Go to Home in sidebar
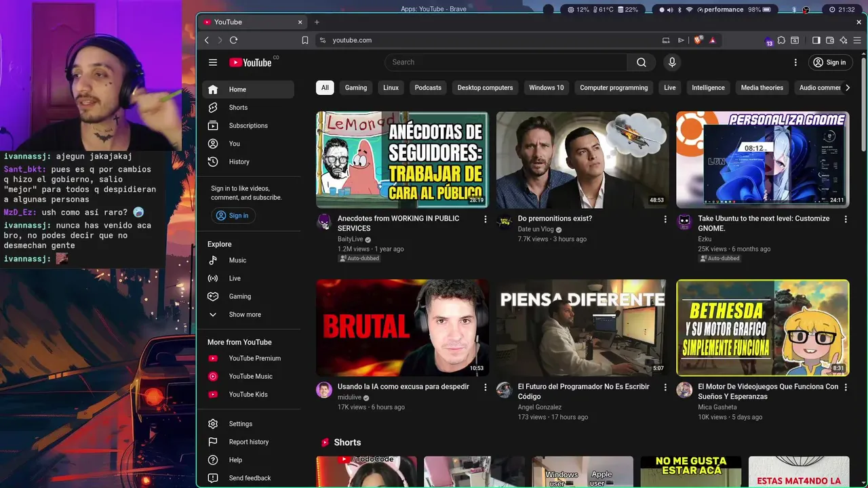Viewport: 868px width, 488px height. 248,89
